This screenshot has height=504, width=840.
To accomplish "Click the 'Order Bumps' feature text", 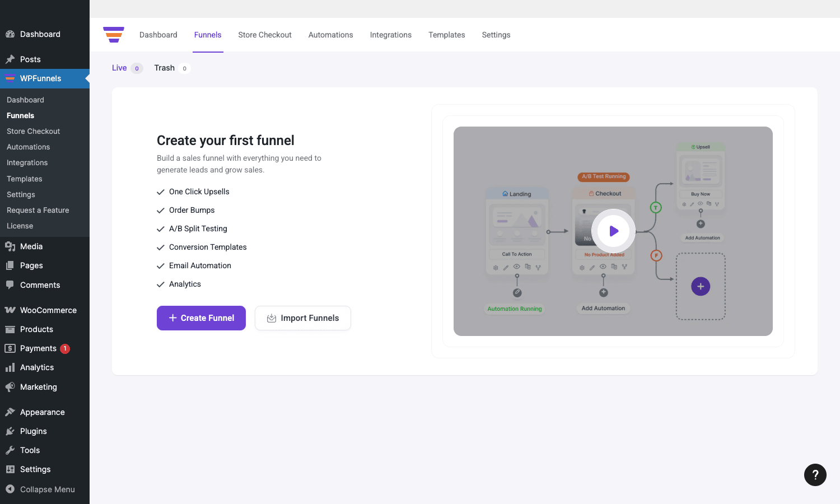I will pos(192,210).
